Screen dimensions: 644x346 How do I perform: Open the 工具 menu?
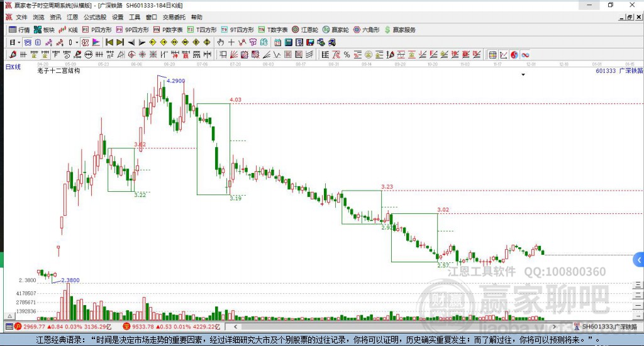pyautogui.click(x=135, y=17)
